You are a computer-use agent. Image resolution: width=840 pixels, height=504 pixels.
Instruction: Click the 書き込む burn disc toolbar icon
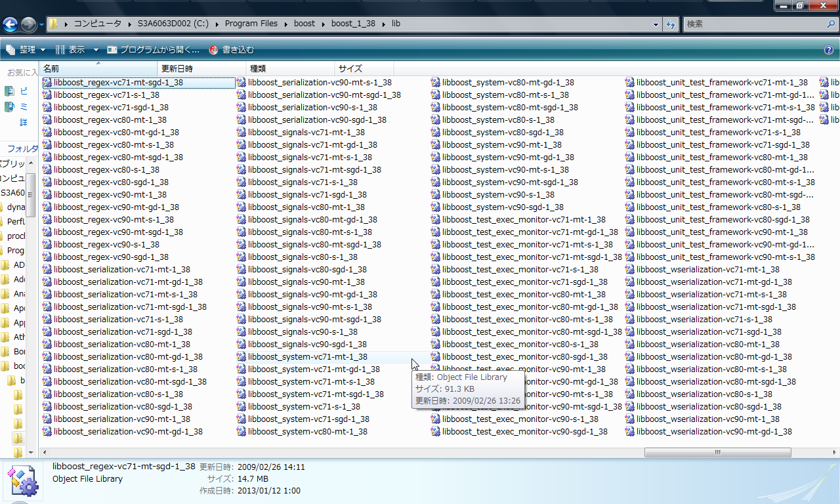click(214, 50)
